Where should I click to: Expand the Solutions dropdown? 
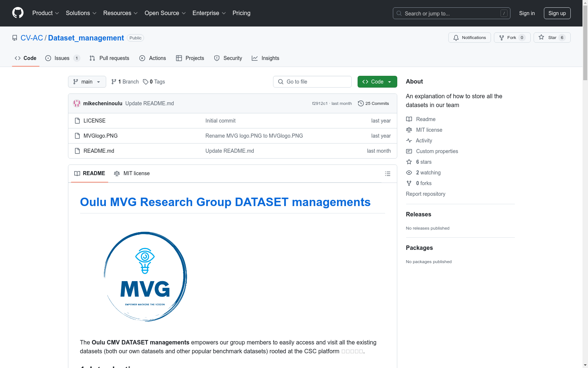click(81, 13)
